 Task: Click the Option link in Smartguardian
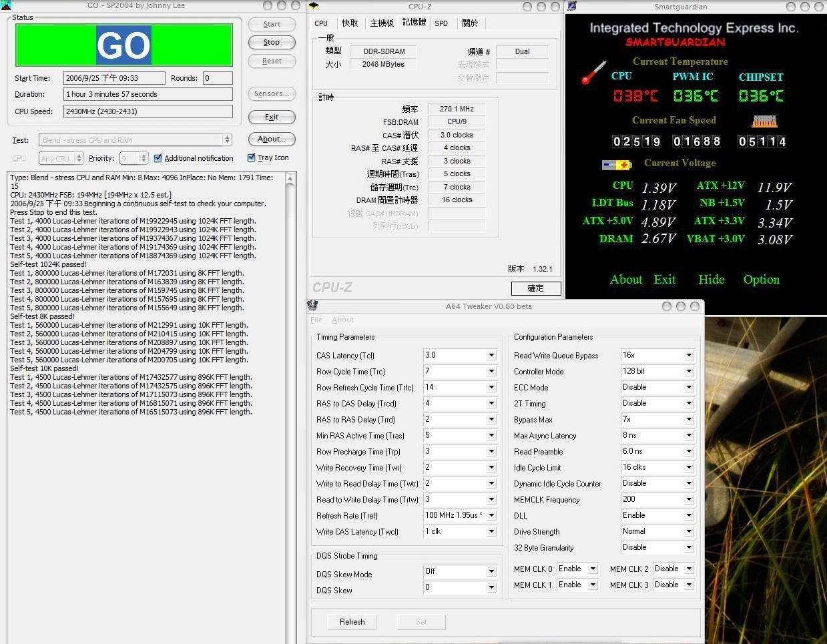762,280
